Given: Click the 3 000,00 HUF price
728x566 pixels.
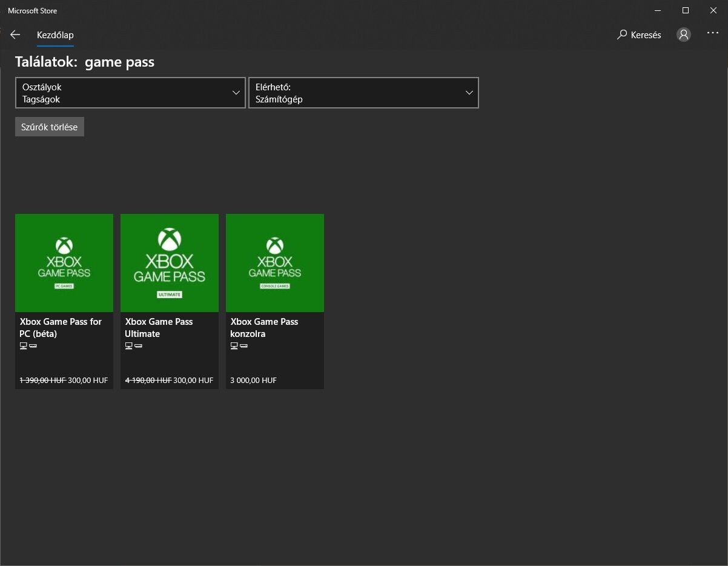Looking at the screenshot, I should click(253, 381).
